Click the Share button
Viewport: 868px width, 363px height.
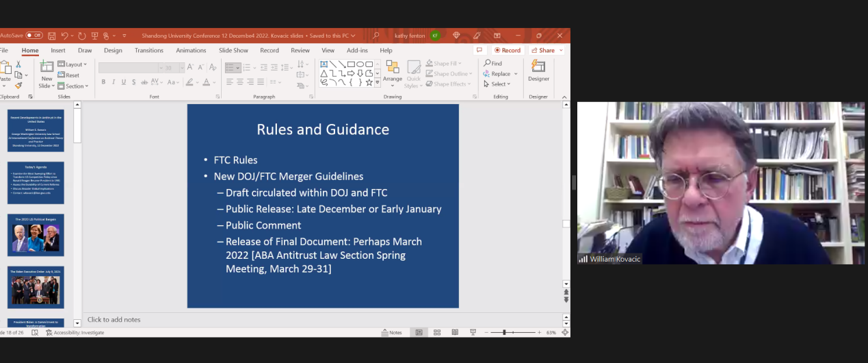pos(546,50)
